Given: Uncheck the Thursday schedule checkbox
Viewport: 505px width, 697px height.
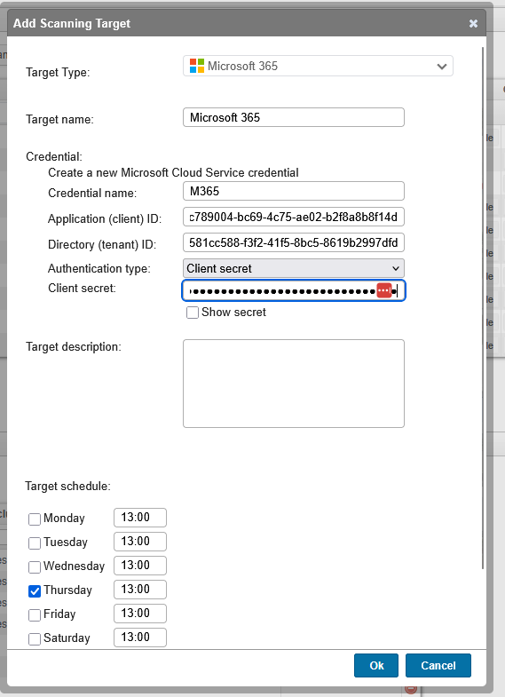Looking at the screenshot, I should point(34,591).
